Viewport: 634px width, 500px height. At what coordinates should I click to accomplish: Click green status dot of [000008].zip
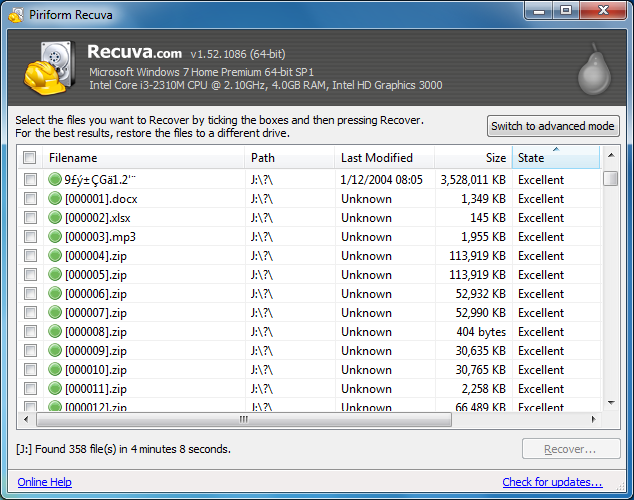tap(55, 331)
